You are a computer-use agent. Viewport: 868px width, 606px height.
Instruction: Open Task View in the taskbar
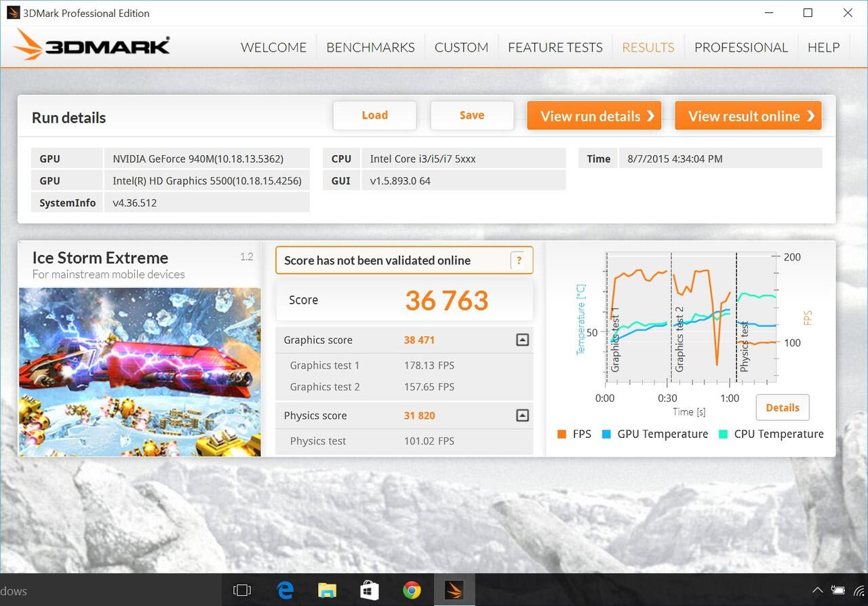pyautogui.click(x=242, y=590)
